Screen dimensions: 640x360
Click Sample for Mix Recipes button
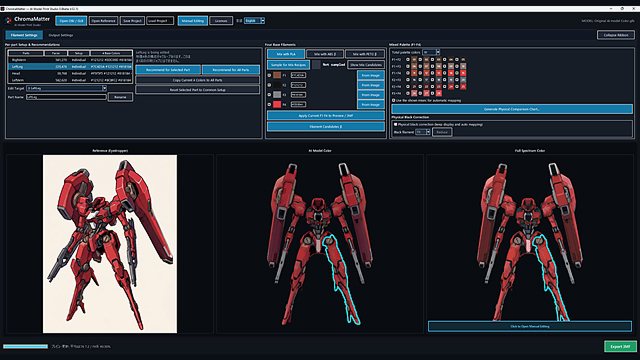(x=289, y=65)
